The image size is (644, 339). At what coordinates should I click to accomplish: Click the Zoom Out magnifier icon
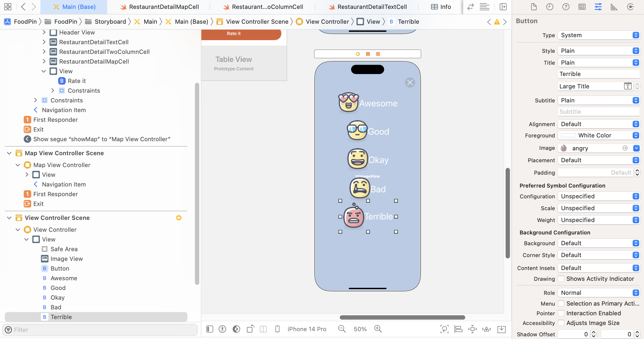pos(342,329)
